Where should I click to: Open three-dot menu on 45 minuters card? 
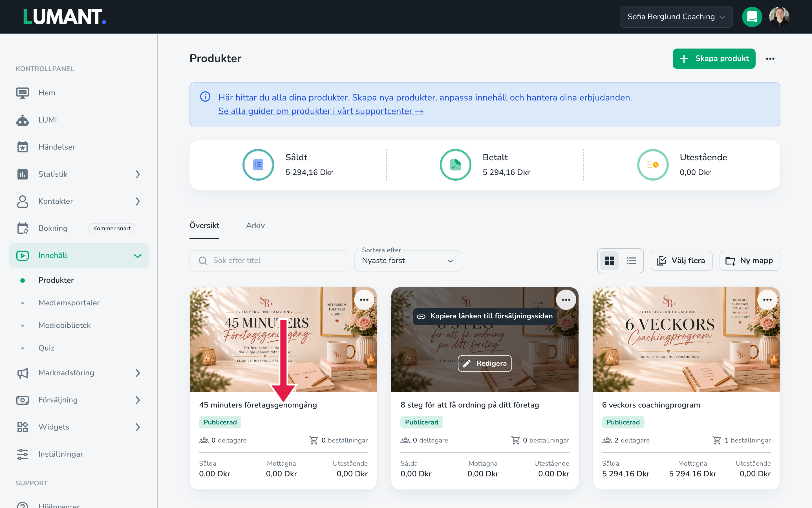[x=364, y=300]
